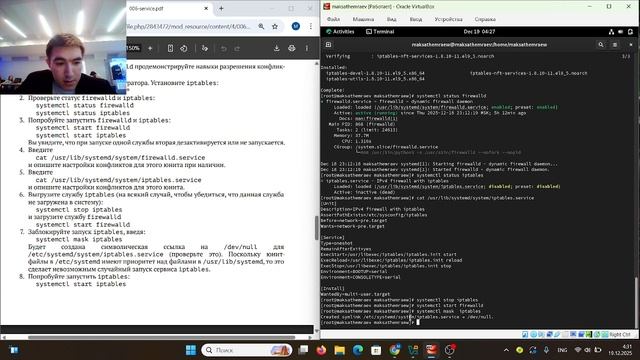Search in the terminal window
This screenshot has height=360, width=640.
point(600,44)
